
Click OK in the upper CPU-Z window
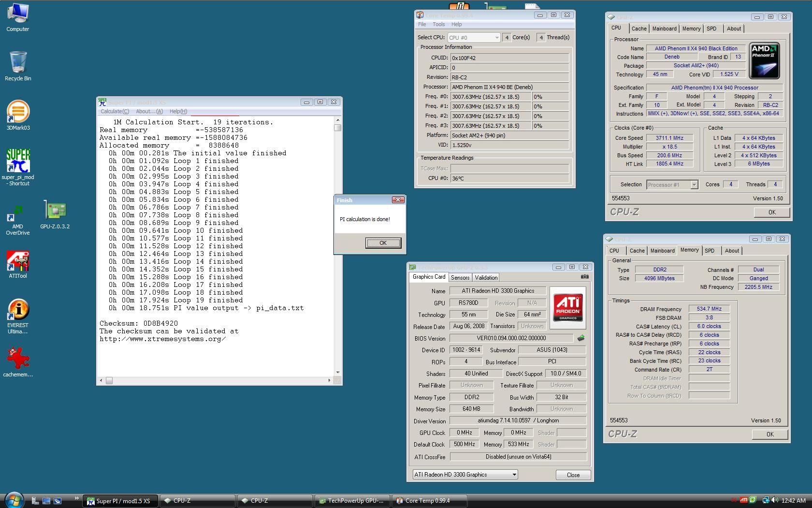point(772,212)
